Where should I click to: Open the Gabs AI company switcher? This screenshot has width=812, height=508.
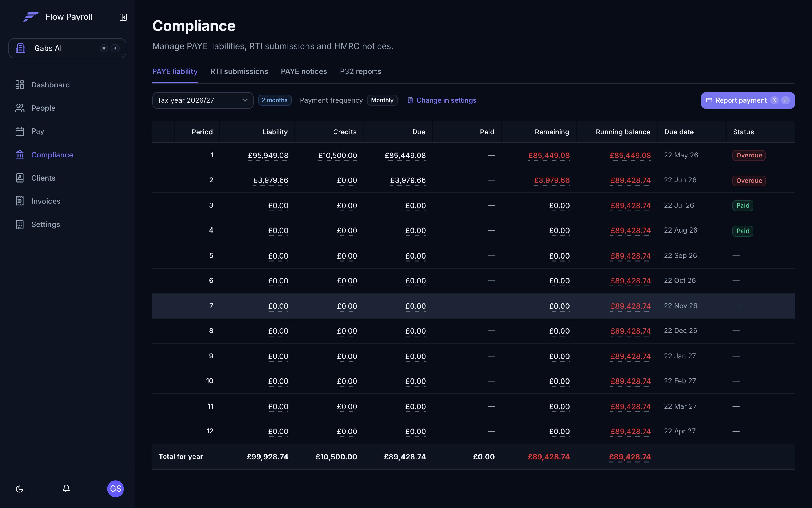click(x=67, y=48)
